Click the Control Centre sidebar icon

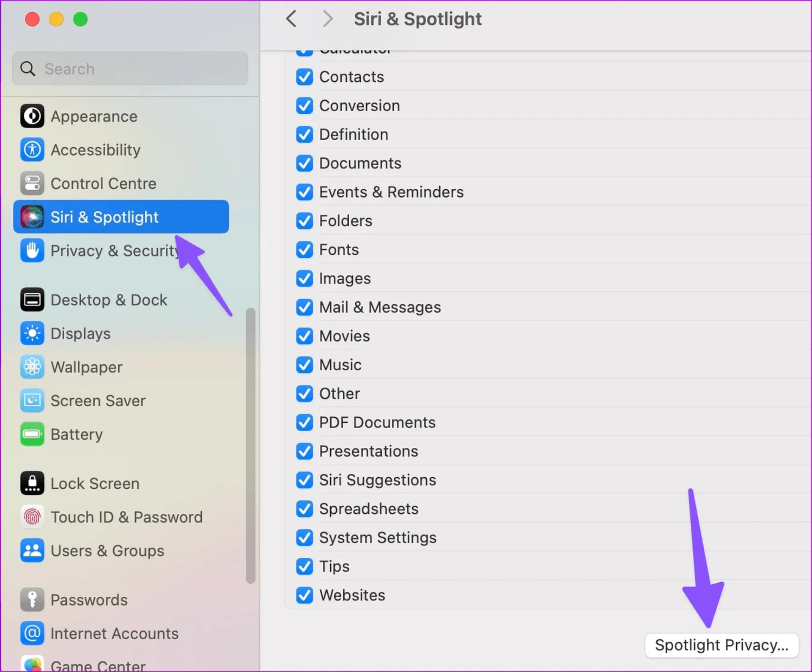32,184
